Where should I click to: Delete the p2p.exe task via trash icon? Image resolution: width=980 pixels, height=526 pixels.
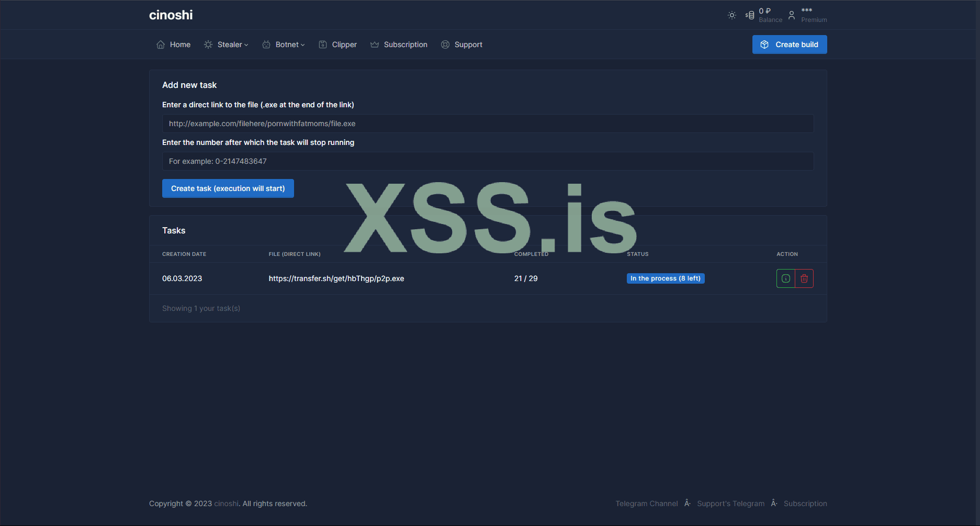pyautogui.click(x=804, y=278)
